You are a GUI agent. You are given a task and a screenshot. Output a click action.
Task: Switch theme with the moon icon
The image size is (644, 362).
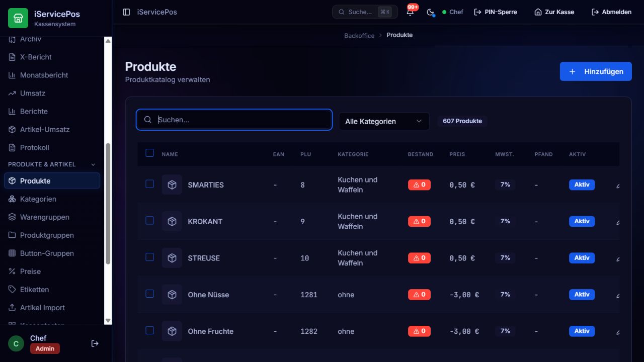pos(430,12)
